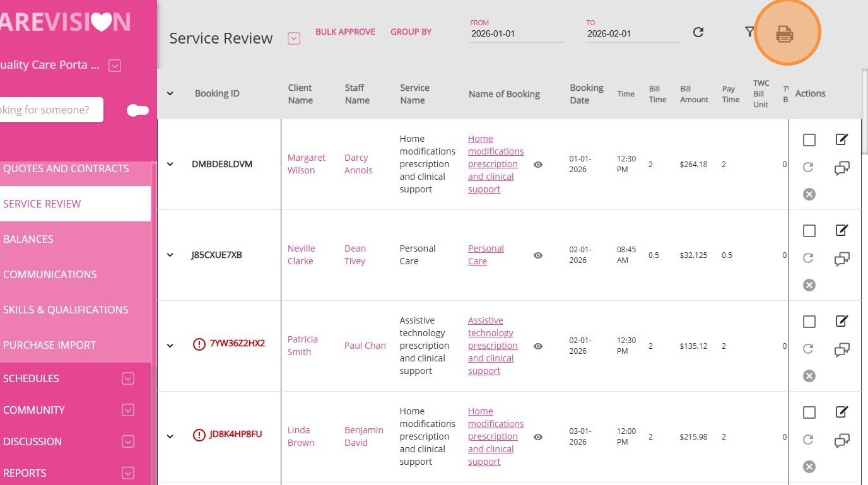868x485 pixels.
Task: Edit the DMBDE8LDVM booking
Action: pyautogui.click(x=842, y=139)
